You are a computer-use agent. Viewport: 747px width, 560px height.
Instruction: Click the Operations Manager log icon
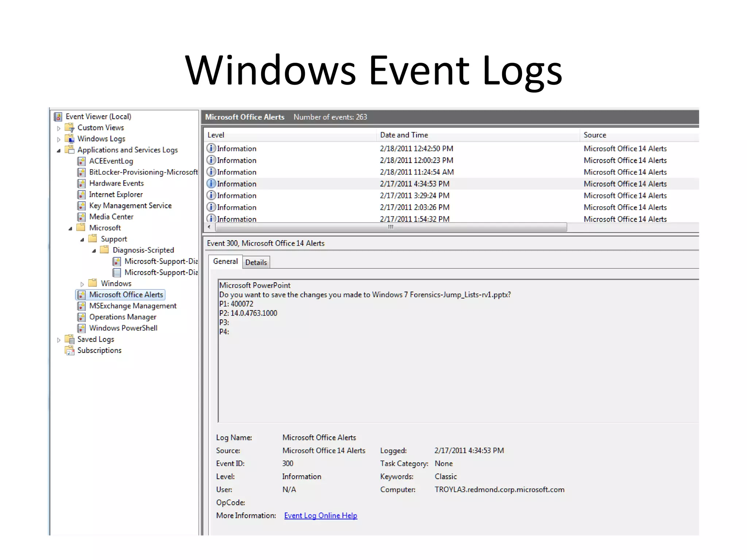81,317
